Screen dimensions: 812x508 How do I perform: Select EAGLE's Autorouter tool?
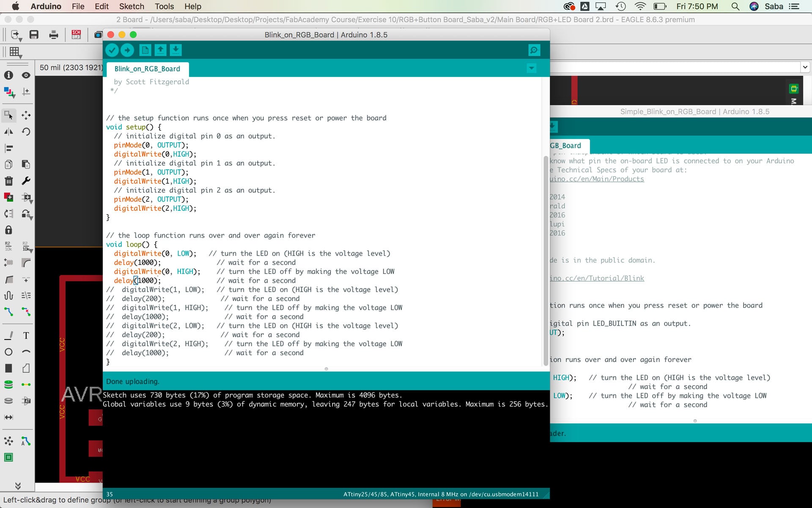[x=26, y=441]
